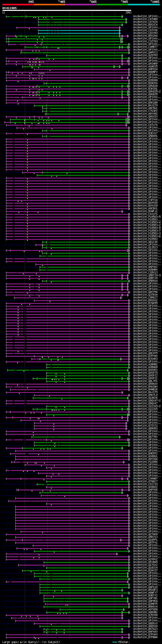
Task: Select label UniRef100_B1MT65
Action: point(145,203)
